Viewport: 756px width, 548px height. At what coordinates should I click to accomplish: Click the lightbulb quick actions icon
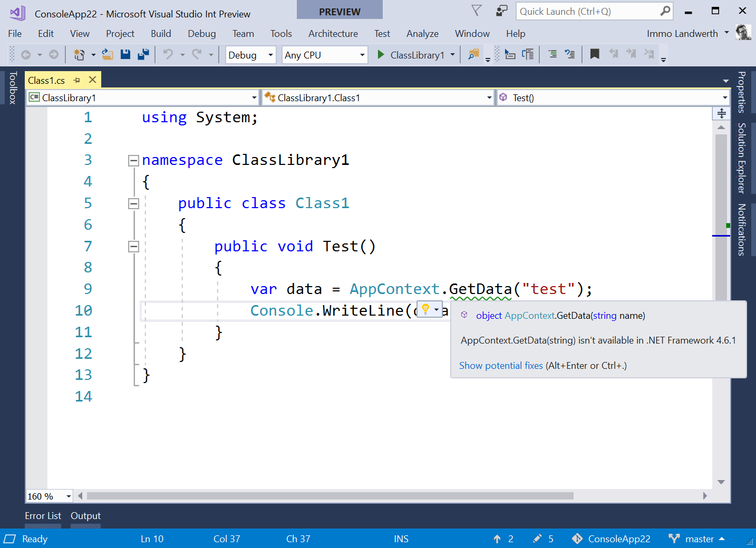[x=425, y=309]
